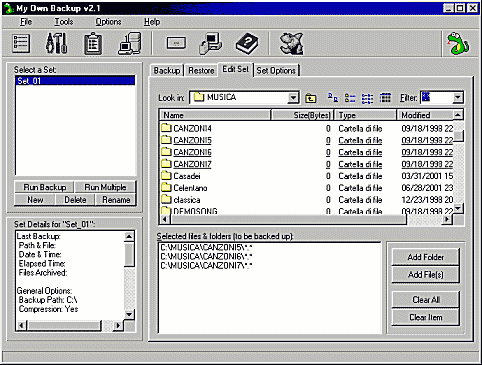The image size is (482, 365).
Task: Click the computer tower toolbar icon
Action: (130, 43)
